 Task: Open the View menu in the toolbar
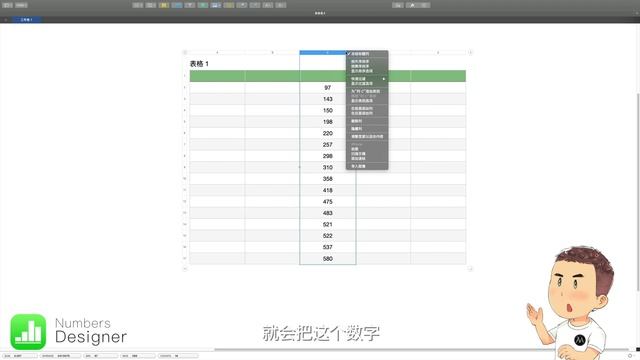7,5
